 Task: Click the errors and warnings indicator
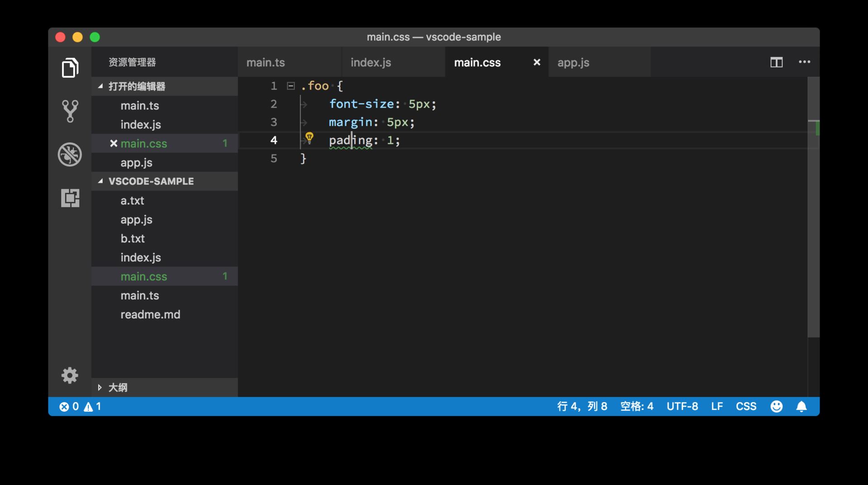pos(80,406)
